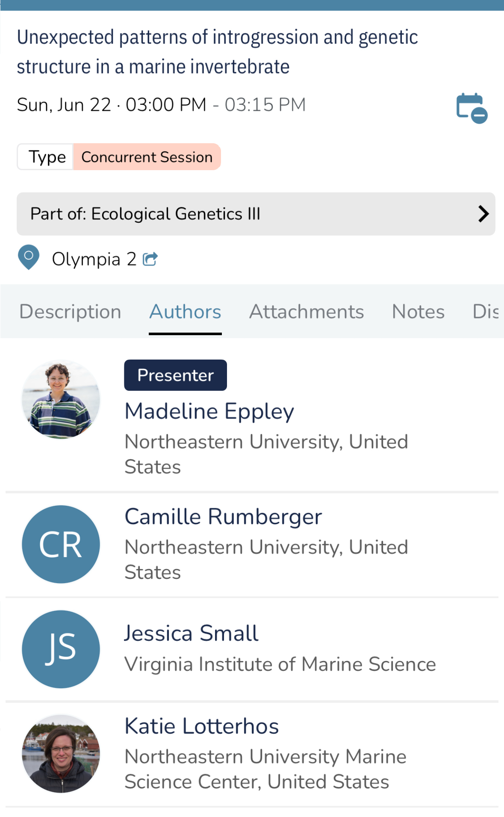Open Jessica Small's author name link

(191, 633)
